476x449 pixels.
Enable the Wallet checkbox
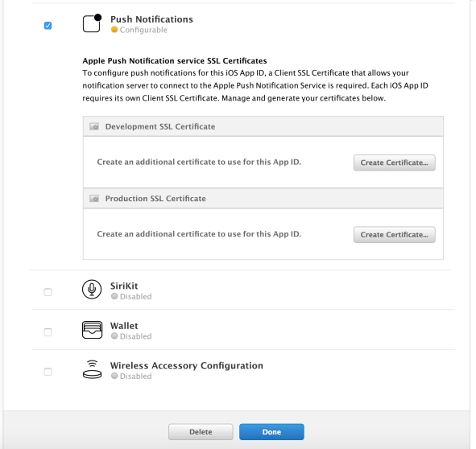(48, 332)
